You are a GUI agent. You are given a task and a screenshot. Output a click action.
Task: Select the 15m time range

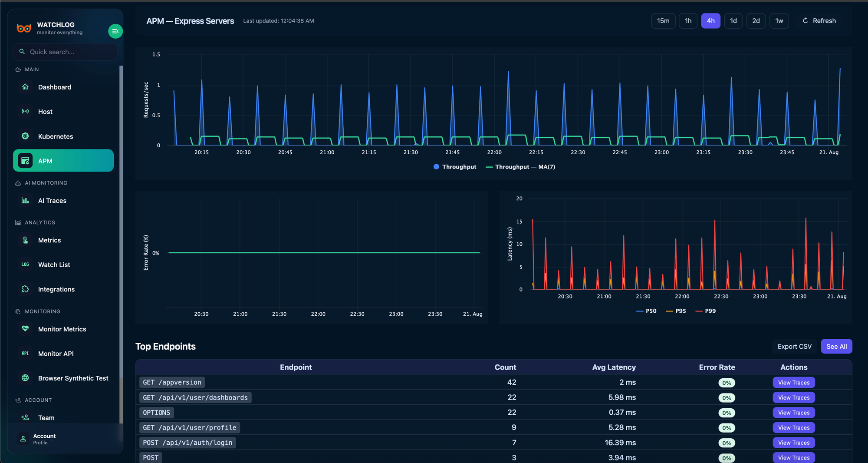coord(663,21)
